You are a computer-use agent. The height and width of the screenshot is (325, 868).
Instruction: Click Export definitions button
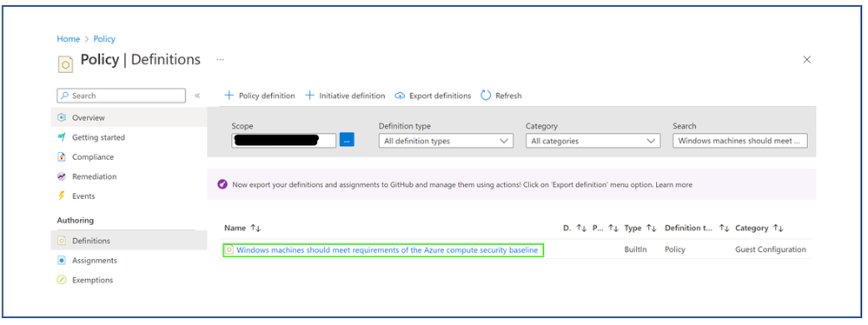(x=433, y=96)
